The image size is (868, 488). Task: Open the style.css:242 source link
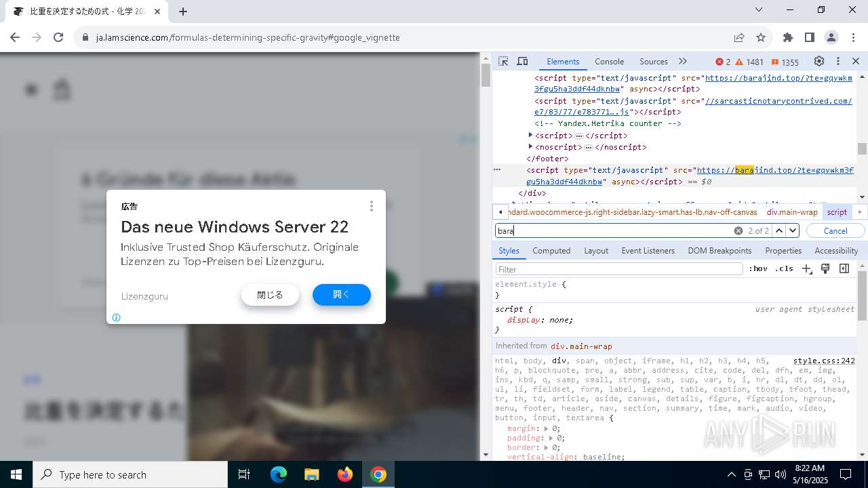point(824,361)
